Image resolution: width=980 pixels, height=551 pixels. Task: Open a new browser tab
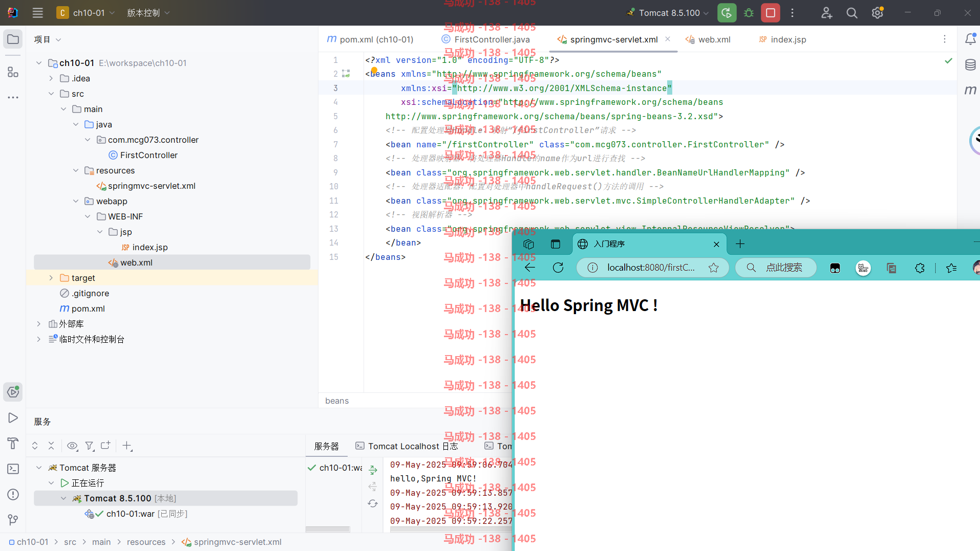click(x=740, y=244)
